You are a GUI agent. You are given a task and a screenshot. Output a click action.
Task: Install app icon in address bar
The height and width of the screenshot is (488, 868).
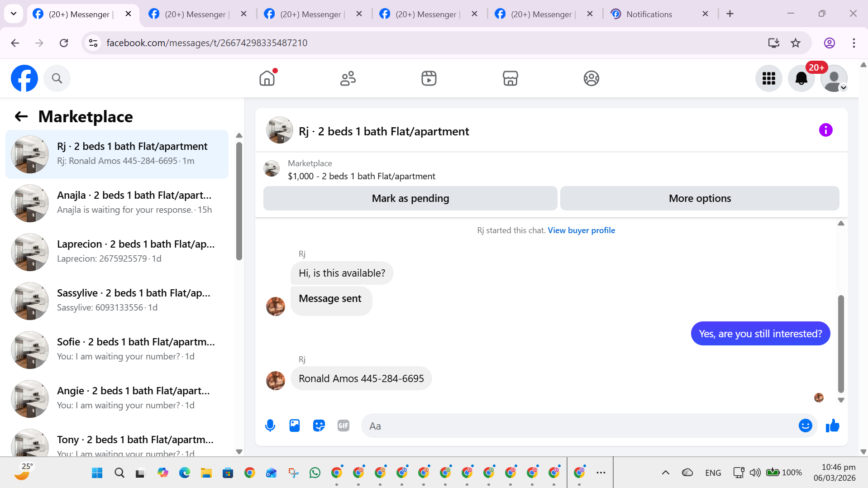(773, 43)
